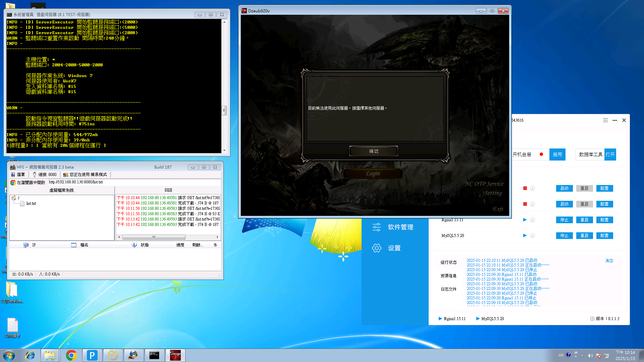Click 配置 in the MySQL5.5.29 row
Screen dimensions: 644x362
(x=604, y=236)
